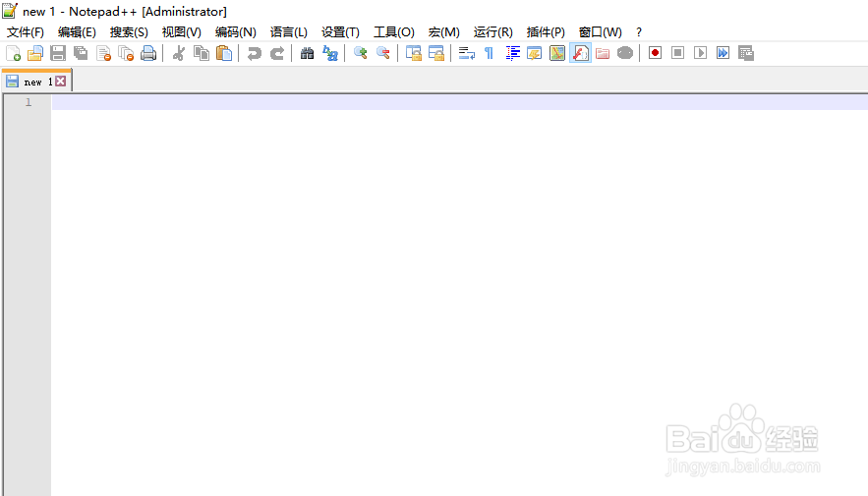Redo the action with the Redo arrow

(277, 53)
